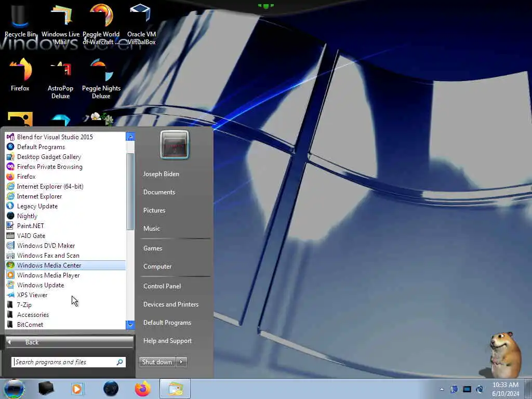
Task: Open Windows Fax and Scan
Action: pyautogui.click(x=65, y=255)
